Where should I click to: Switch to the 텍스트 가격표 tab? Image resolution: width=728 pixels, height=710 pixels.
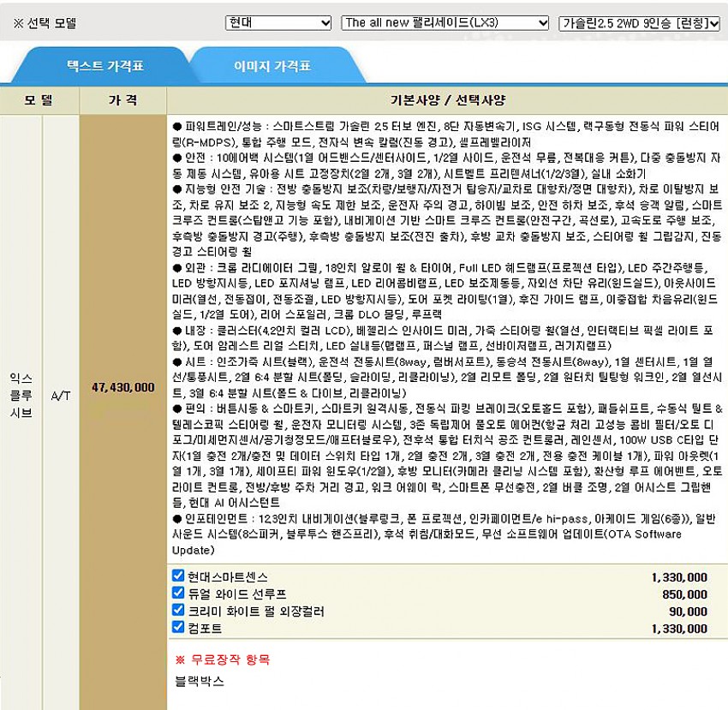(98, 65)
